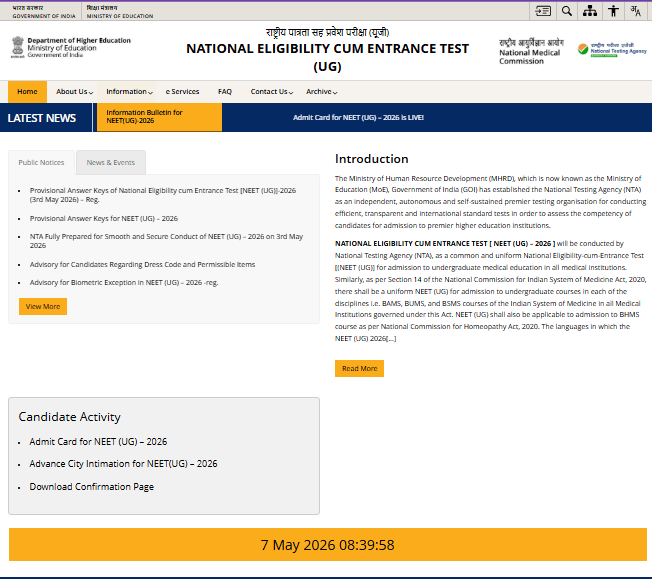Click the National Eligibility Cum Entrance Test title
652x579 pixels.
tap(327, 57)
